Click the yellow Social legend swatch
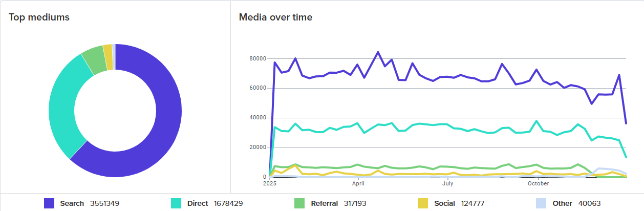The width and height of the screenshot is (644, 211). [x=423, y=203]
